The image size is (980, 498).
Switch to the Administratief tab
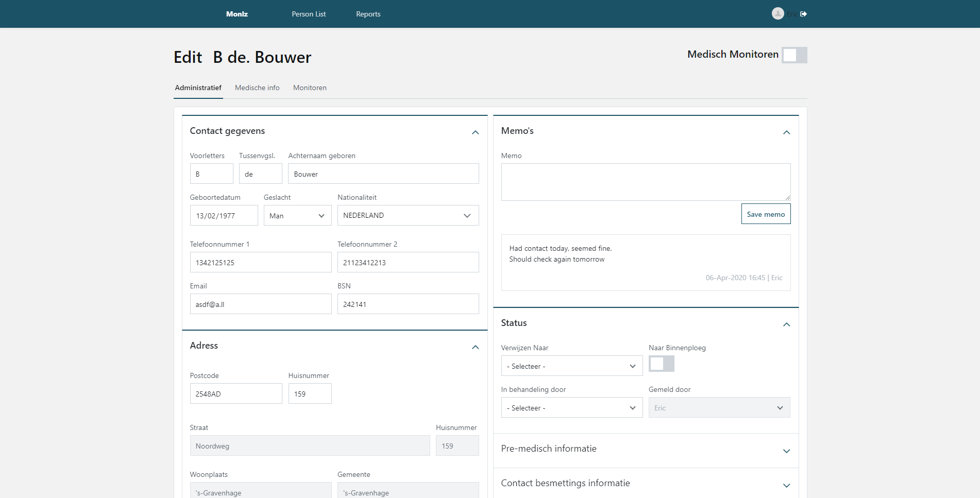pos(198,88)
